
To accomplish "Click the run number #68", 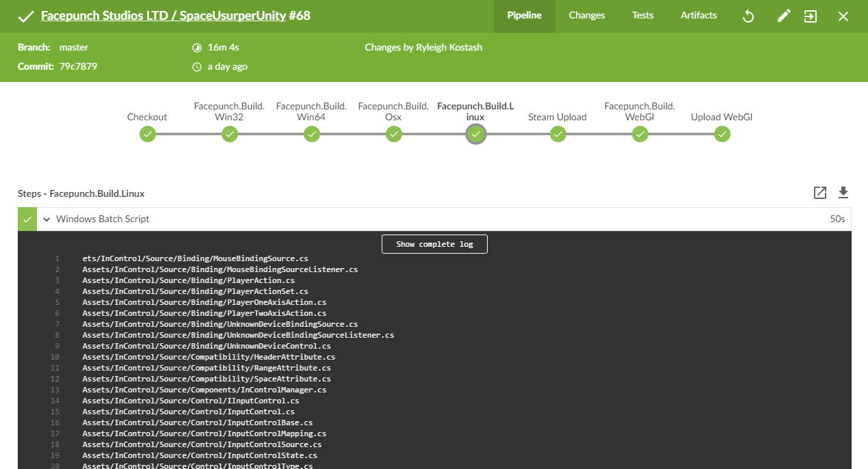I will point(300,15).
